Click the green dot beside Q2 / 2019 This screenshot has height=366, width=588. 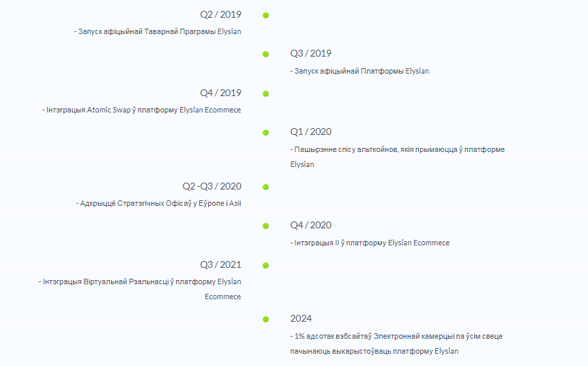(265, 16)
